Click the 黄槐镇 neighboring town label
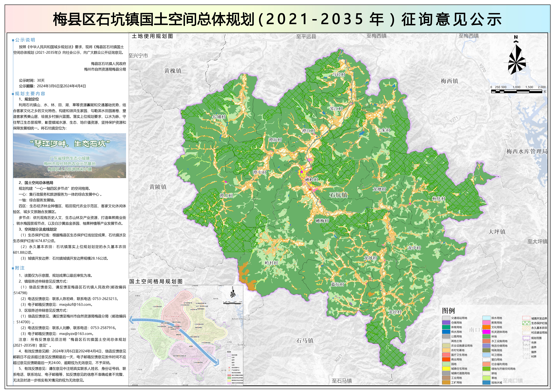Viewport: 555px width, 392px height. pos(173,71)
